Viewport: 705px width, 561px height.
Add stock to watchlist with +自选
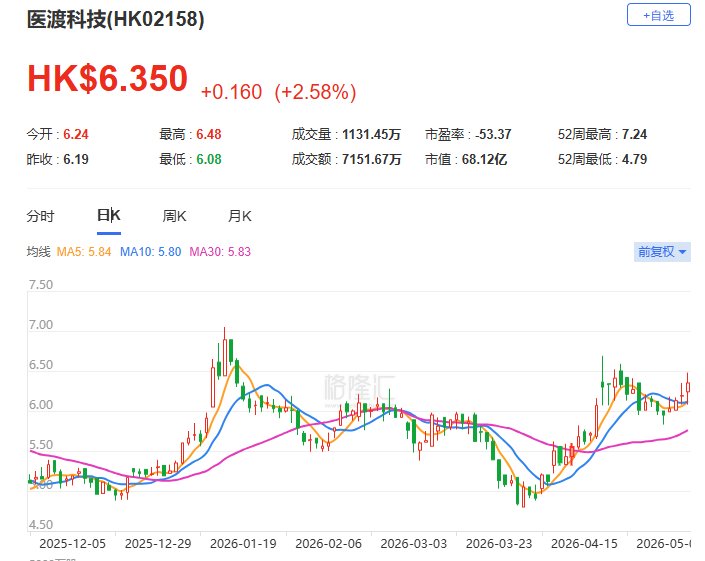click(x=659, y=15)
